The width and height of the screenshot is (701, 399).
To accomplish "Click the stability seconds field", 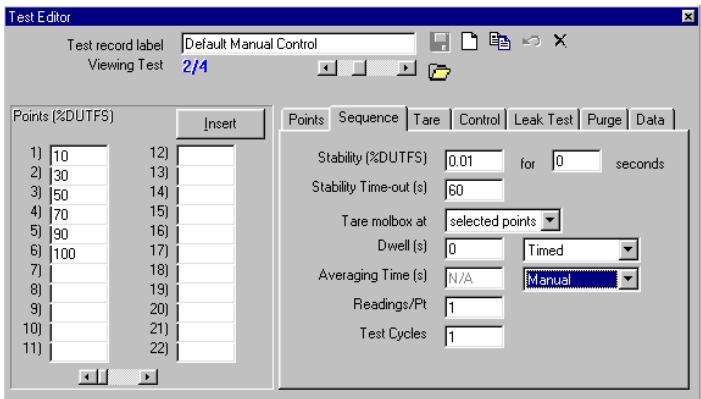I will (x=577, y=161).
